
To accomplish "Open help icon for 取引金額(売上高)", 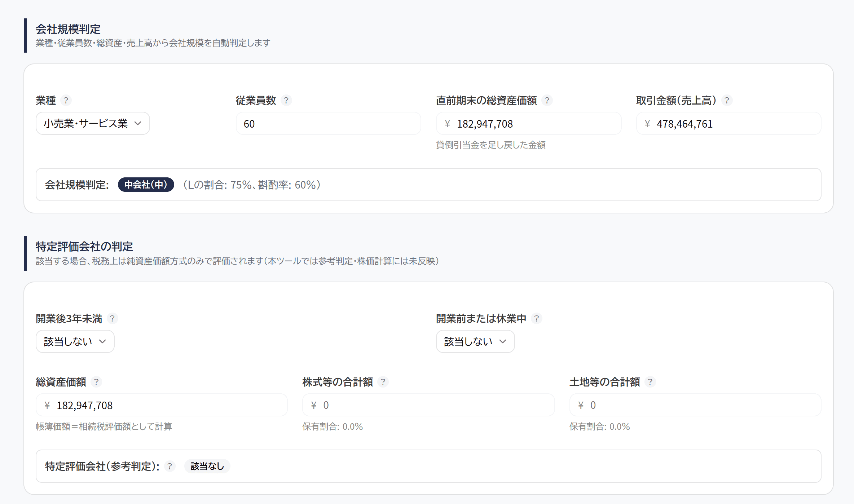I will pos(727,100).
